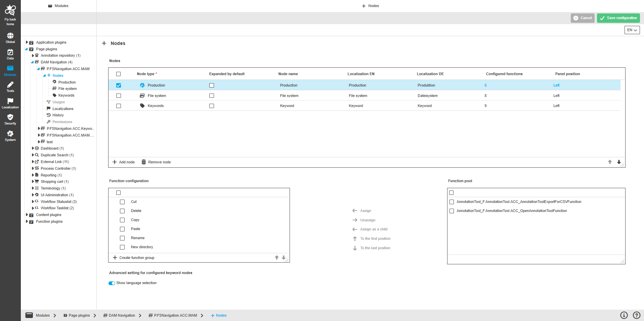The height and width of the screenshot is (321, 644).
Task: Click the Assign arrow to add a function
Action: (x=355, y=211)
